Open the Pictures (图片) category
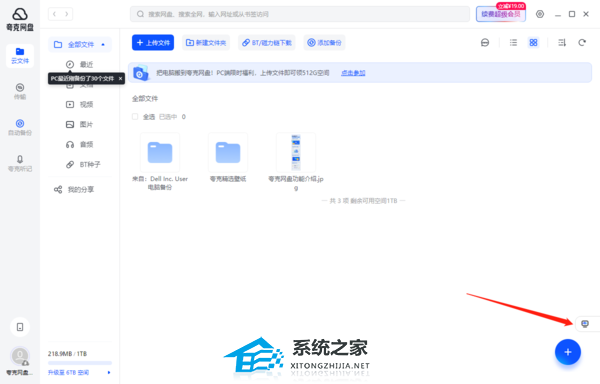Image resolution: width=600 pixels, height=384 pixels. tap(80, 124)
